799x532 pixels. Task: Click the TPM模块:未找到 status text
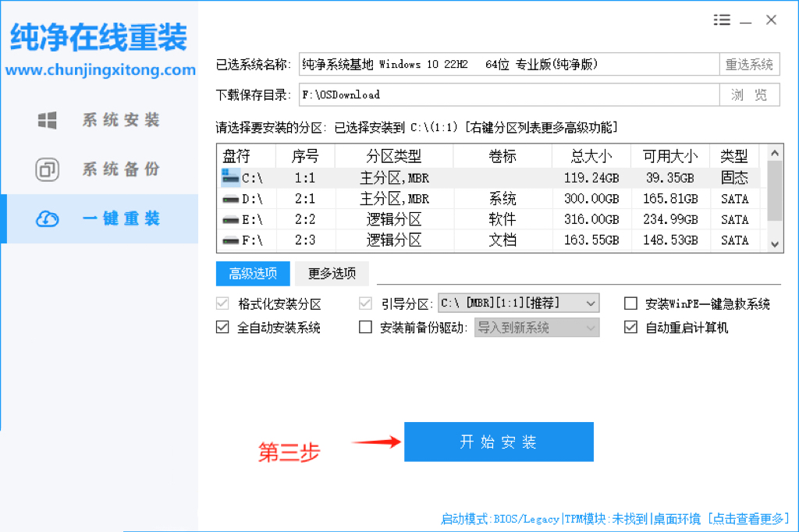tap(606, 519)
